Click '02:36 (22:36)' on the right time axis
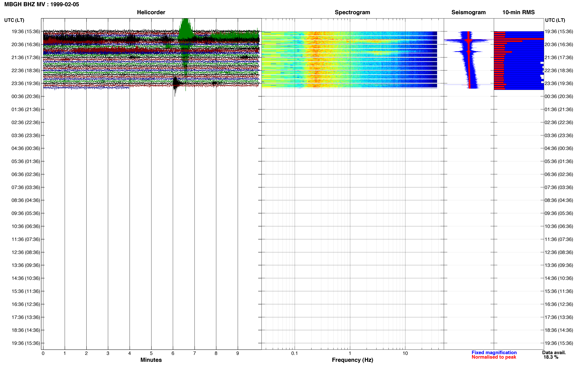Viewport: 588px width, 368px height. click(559, 122)
